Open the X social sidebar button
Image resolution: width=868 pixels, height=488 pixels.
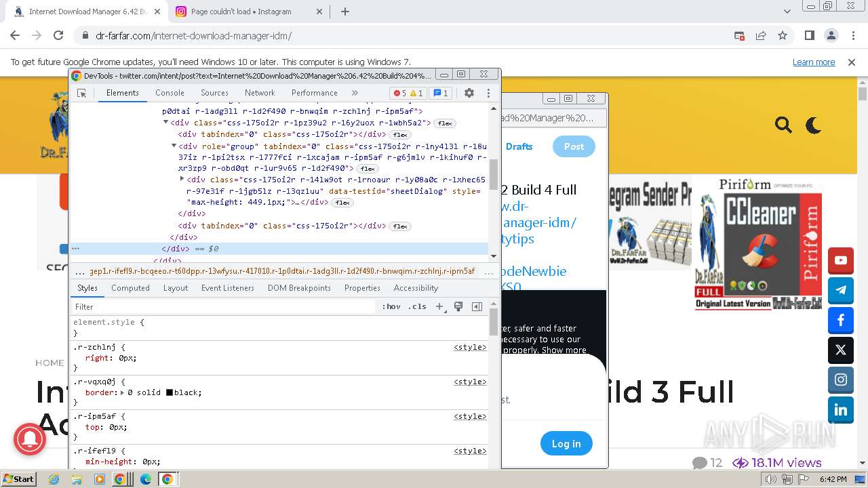(841, 350)
